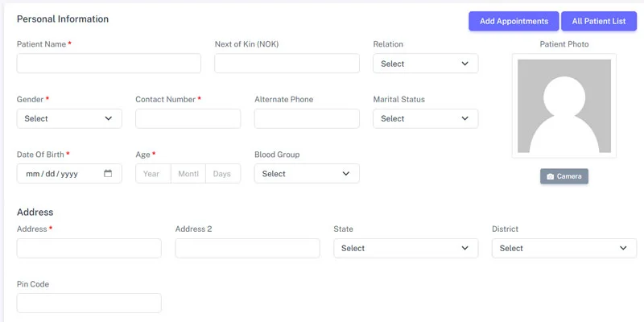Click the Age Days field
Viewport: 644px width, 322px height.
coord(223,173)
